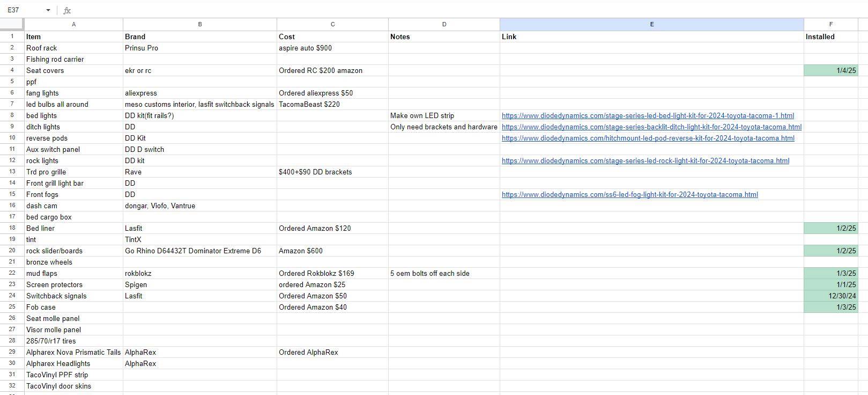This screenshot has height=395, width=868.
Task: Click the 'Trd pro grille' cell
Action: point(73,172)
